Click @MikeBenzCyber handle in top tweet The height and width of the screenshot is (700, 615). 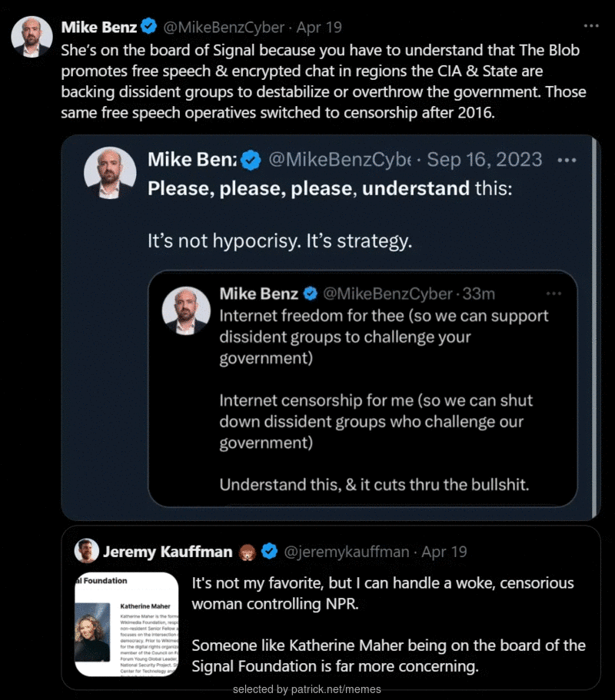(x=224, y=27)
